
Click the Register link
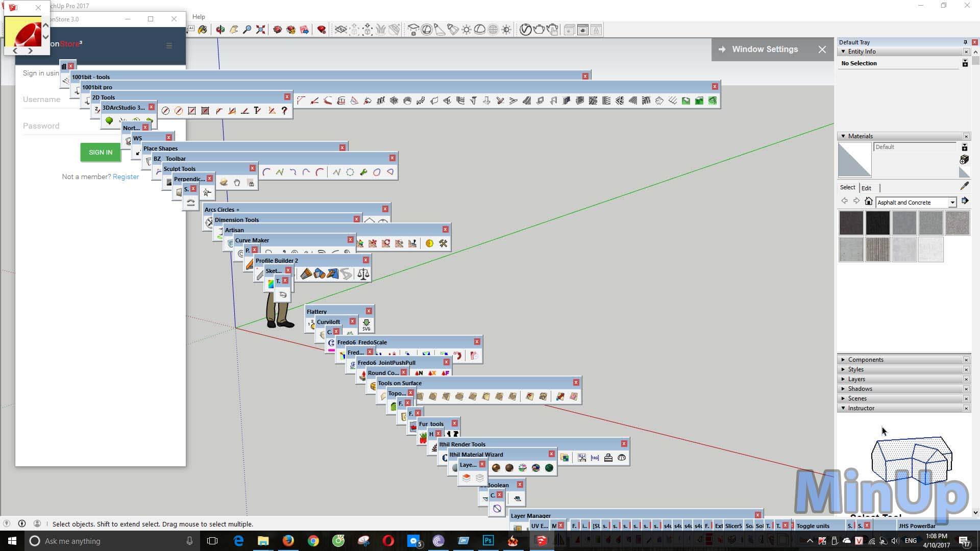126,176
